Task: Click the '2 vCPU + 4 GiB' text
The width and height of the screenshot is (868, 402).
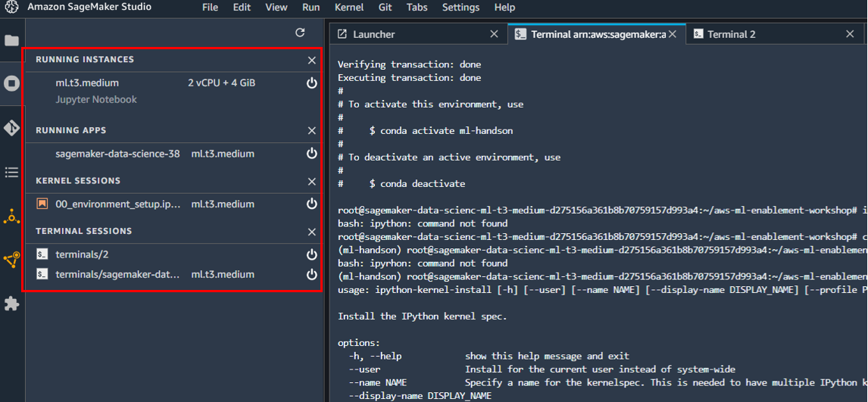Action: [221, 83]
